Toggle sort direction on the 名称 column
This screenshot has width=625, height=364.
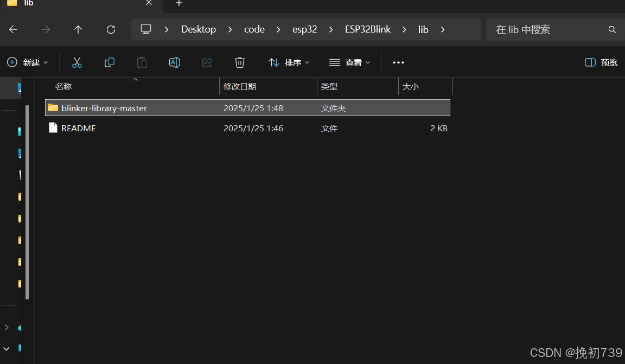tap(63, 86)
